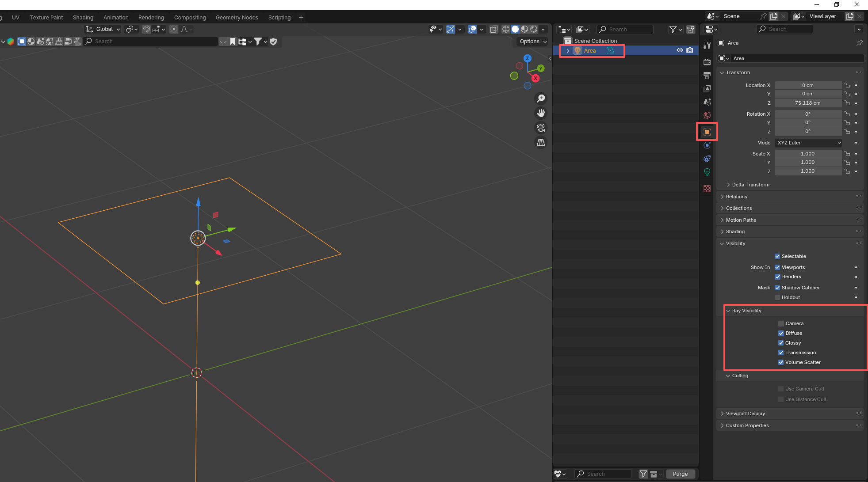Disable Diffuse ray visibility

[781, 333]
